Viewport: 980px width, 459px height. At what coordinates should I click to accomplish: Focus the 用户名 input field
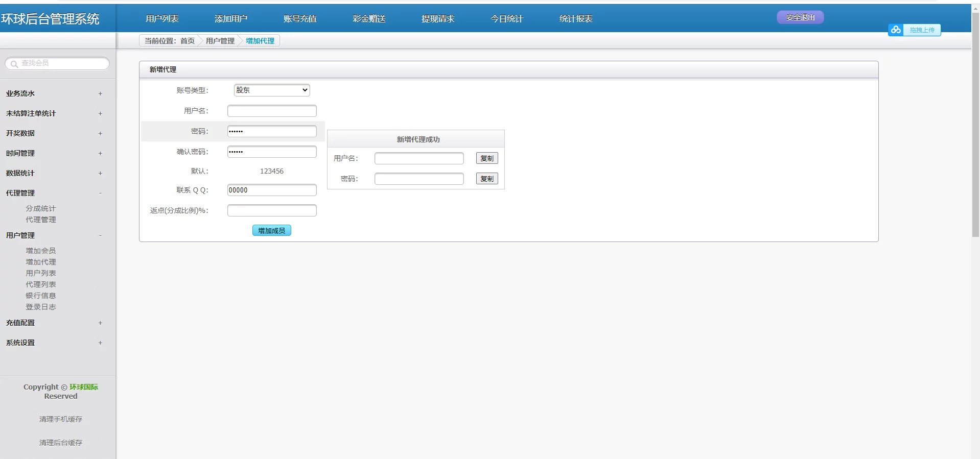pos(272,111)
